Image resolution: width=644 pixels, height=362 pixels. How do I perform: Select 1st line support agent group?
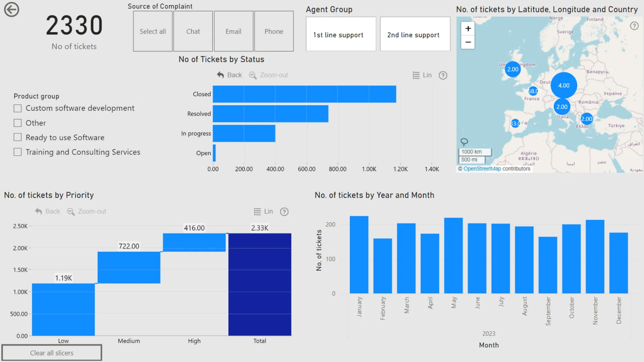pyautogui.click(x=341, y=34)
